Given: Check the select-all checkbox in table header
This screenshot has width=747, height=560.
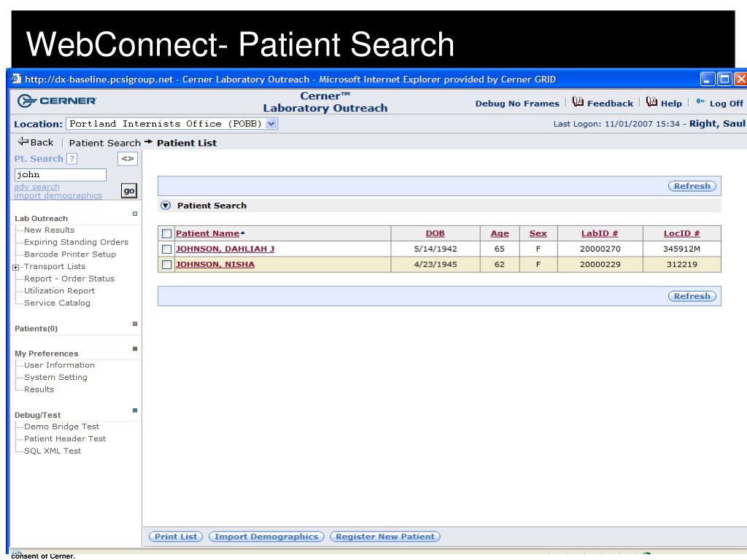Looking at the screenshot, I should [166, 234].
